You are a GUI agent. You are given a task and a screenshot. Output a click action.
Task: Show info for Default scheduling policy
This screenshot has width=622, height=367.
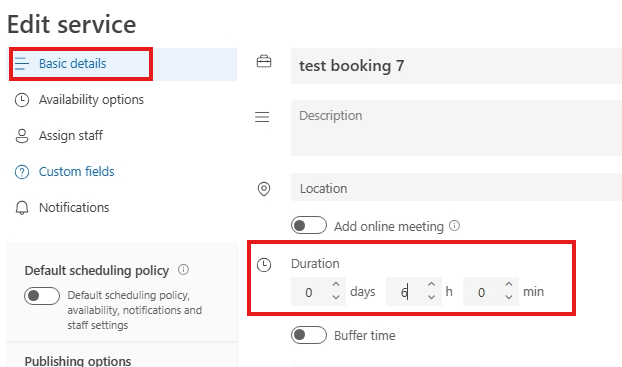click(x=183, y=270)
